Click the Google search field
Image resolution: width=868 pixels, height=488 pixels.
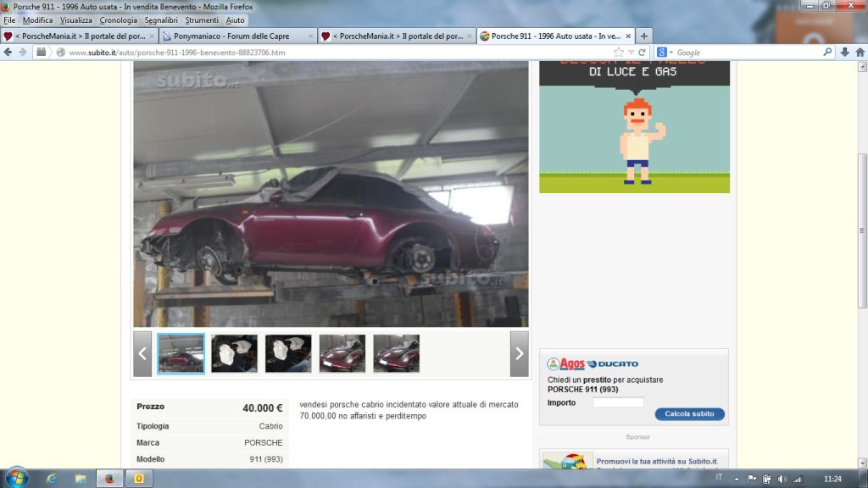[748, 53]
